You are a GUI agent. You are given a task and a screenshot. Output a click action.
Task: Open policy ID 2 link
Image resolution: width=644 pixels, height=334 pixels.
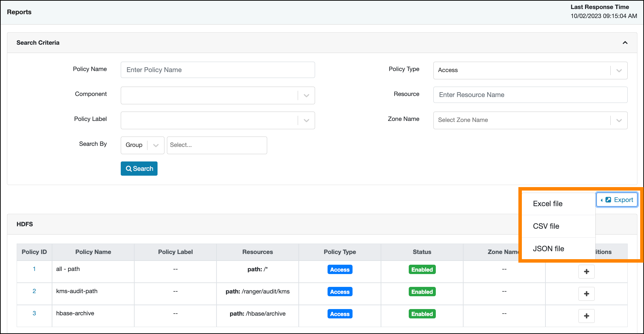34,291
